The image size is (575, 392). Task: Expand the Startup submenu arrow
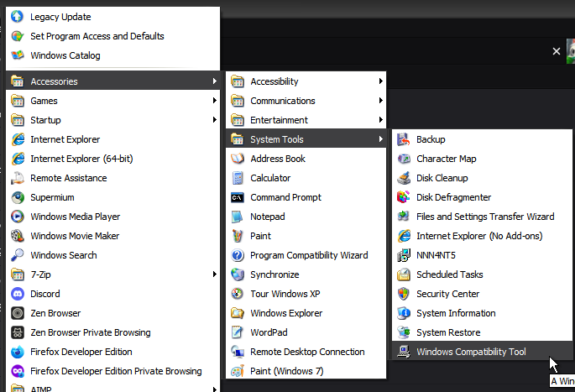(x=215, y=119)
